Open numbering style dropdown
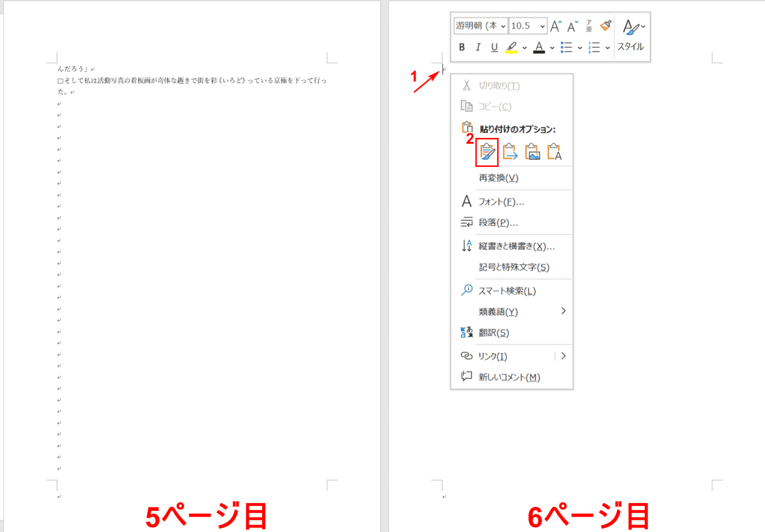Viewport: 765px width, 532px height. pyautogui.click(x=608, y=48)
